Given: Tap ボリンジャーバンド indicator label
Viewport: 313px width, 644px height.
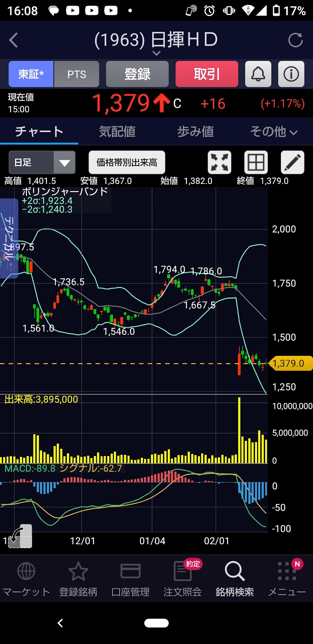Looking at the screenshot, I should click(64, 192).
